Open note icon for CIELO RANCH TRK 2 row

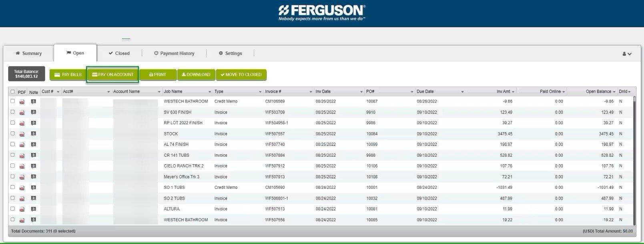33,166
